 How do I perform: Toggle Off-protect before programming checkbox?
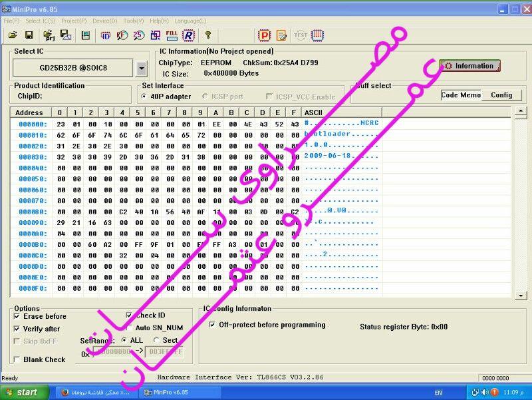212,325
